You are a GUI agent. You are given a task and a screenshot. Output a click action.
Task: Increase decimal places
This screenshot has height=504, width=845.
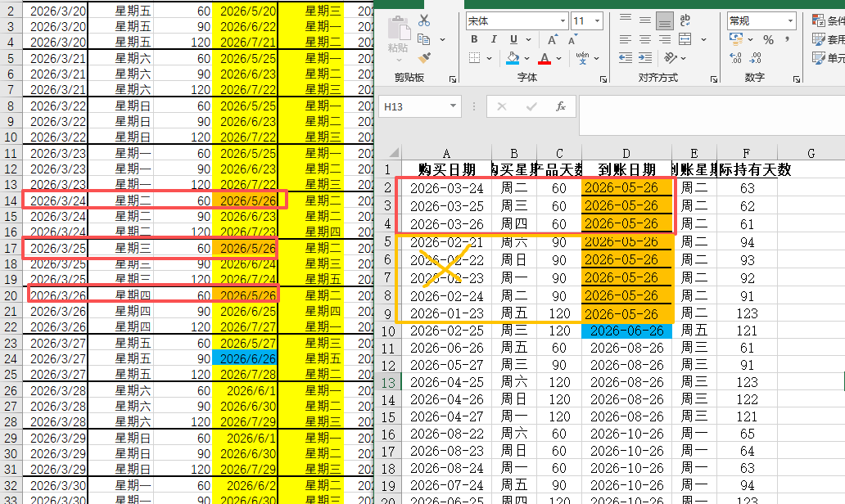(736, 57)
